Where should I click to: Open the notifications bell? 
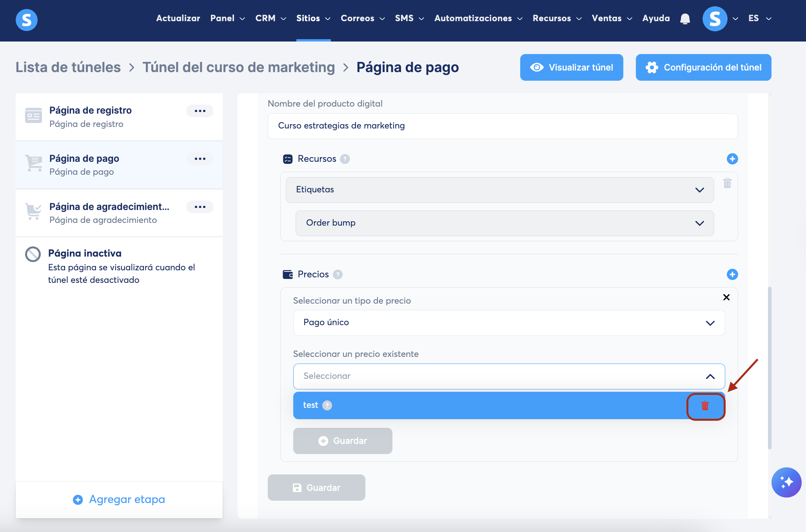click(685, 18)
